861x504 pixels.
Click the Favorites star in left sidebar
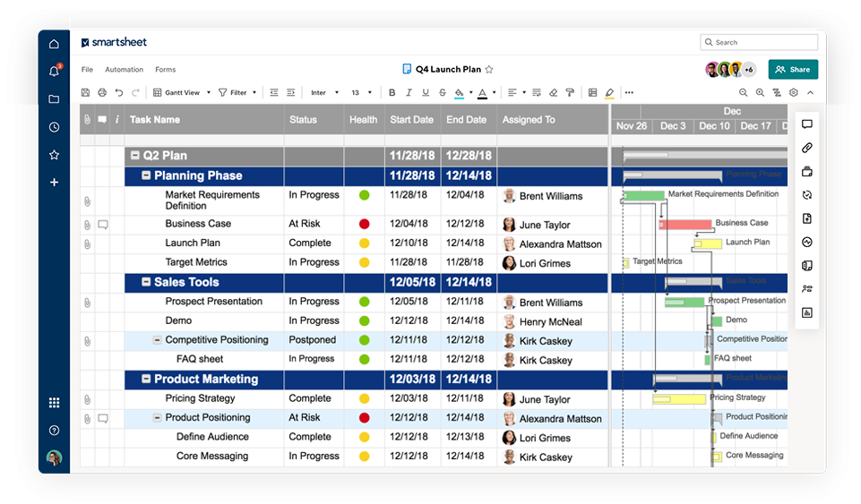tap(54, 155)
